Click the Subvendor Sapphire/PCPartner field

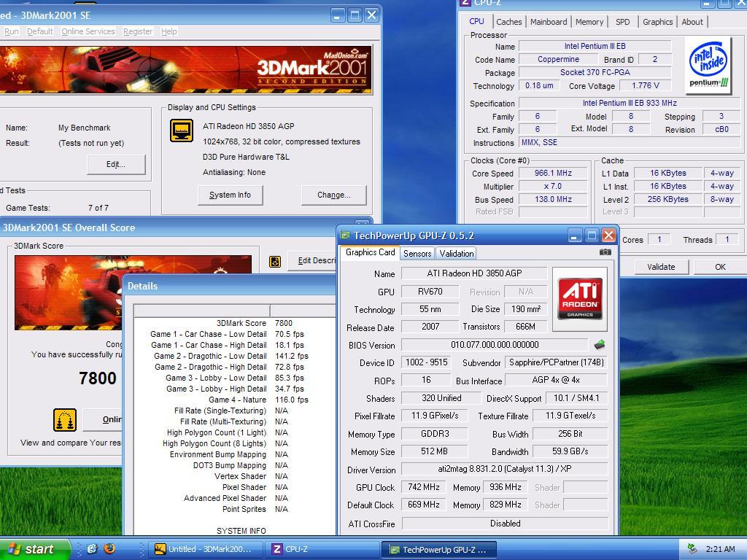click(556, 362)
